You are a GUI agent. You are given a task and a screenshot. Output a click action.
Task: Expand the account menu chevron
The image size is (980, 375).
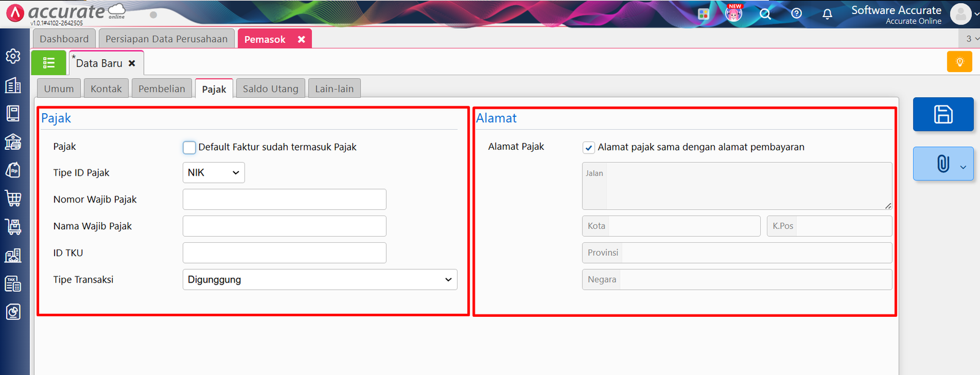pyautogui.click(x=976, y=14)
